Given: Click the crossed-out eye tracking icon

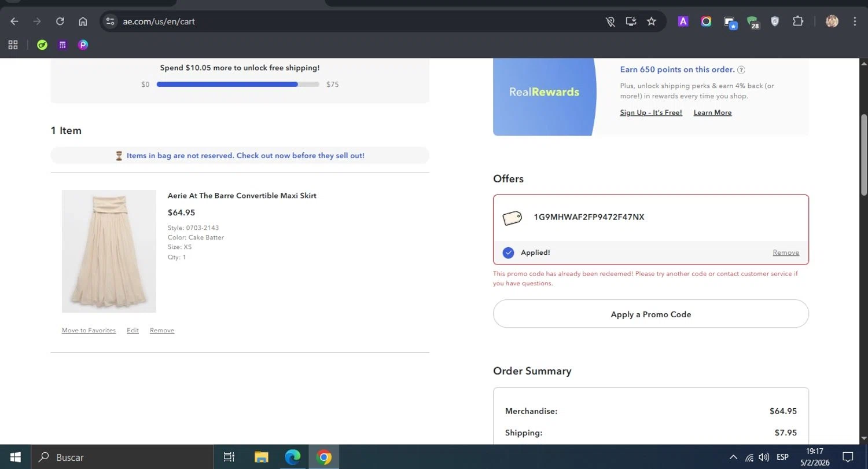Looking at the screenshot, I should click(610, 21).
